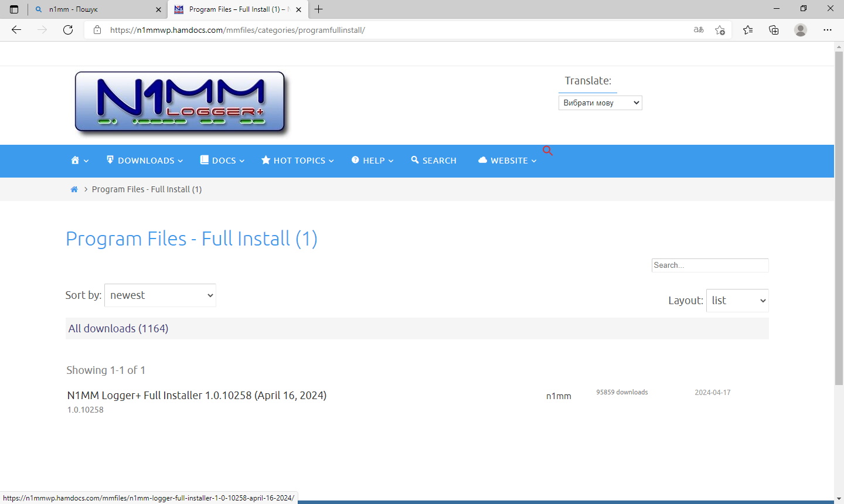Click the 2024-04-17 date
Image resolution: width=844 pixels, height=504 pixels.
(x=713, y=393)
